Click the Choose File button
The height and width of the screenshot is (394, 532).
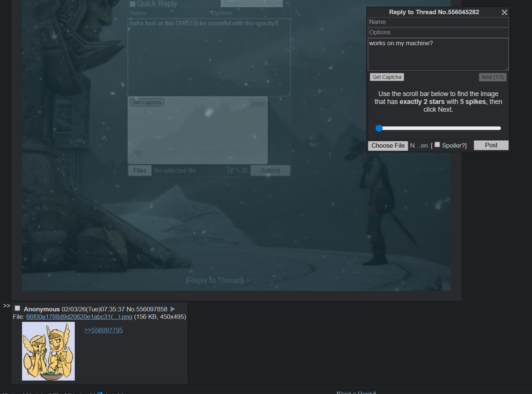(x=388, y=145)
